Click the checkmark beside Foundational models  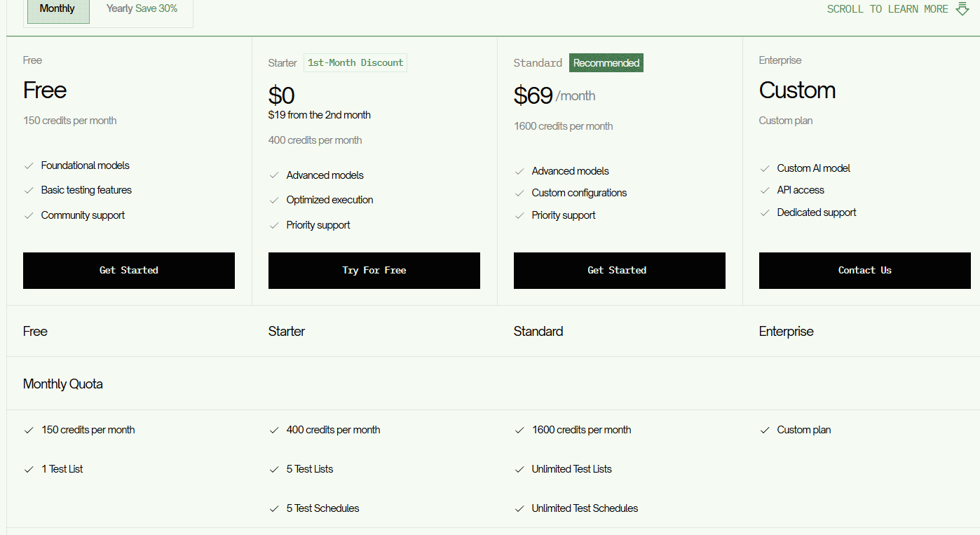28,165
